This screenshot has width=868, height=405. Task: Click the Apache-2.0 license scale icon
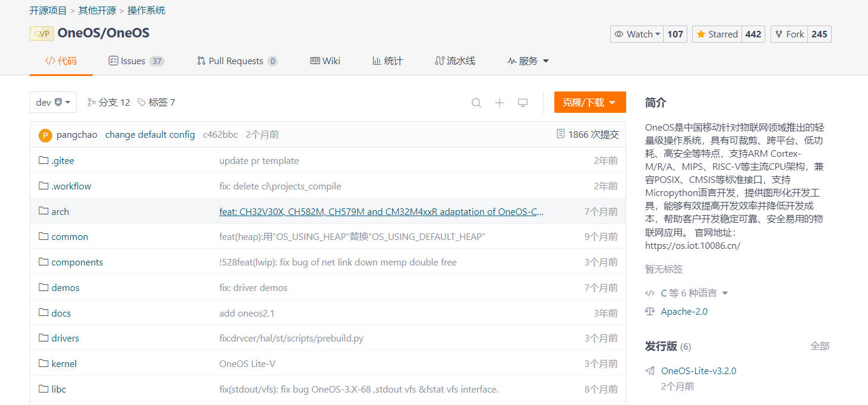(650, 311)
